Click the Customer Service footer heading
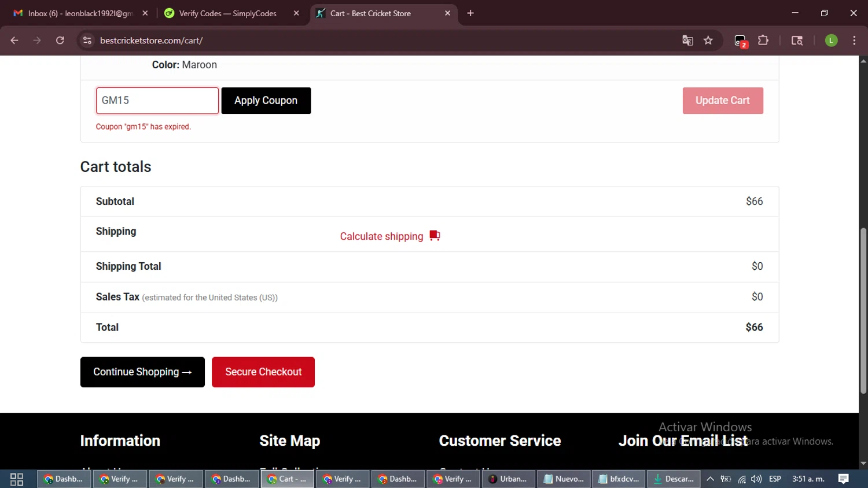The height and width of the screenshot is (488, 868). [x=500, y=441]
